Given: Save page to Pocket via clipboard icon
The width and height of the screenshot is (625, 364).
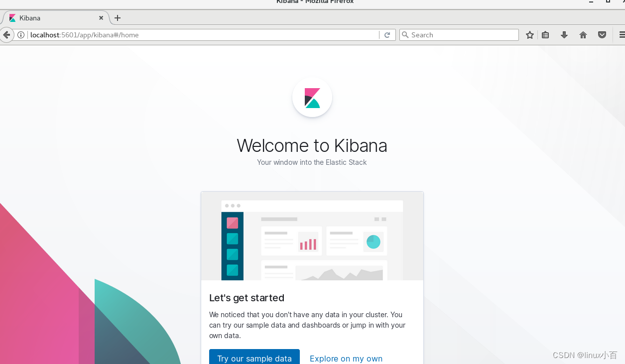Looking at the screenshot, I should tap(545, 35).
